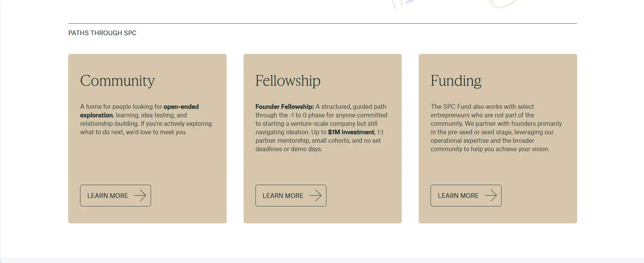Click the bold 'open-ended' text
Image resolution: width=644 pixels, height=263 pixels.
(x=181, y=107)
